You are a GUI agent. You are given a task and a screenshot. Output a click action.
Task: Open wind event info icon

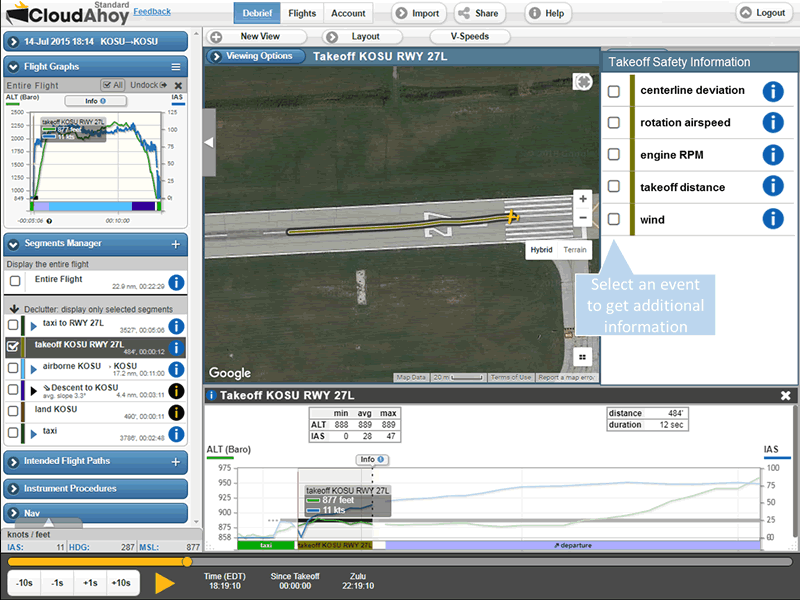click(772, 219)
